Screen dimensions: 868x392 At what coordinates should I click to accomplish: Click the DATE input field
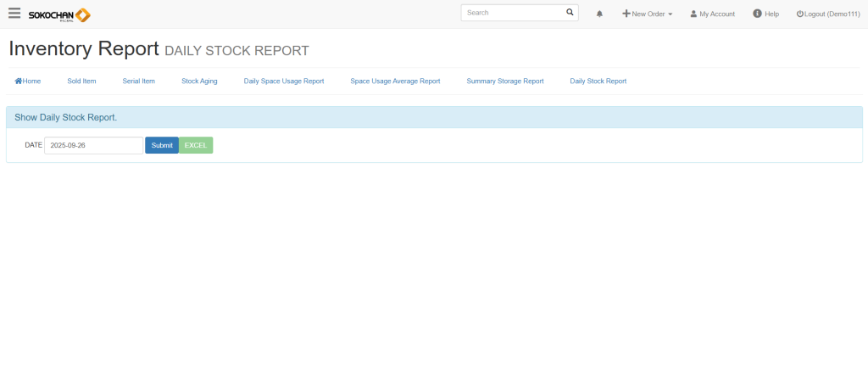point(93,145)
